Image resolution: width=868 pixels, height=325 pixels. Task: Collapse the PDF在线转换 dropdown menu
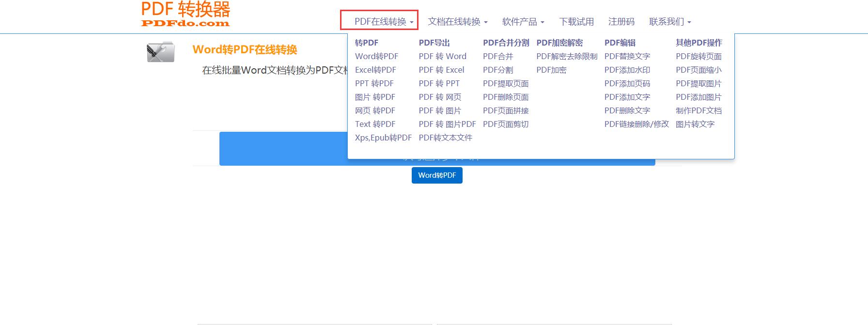coord(384,22)
